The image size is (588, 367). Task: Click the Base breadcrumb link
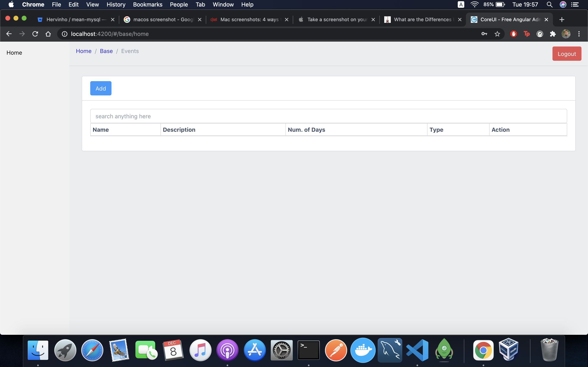point(106,51)
